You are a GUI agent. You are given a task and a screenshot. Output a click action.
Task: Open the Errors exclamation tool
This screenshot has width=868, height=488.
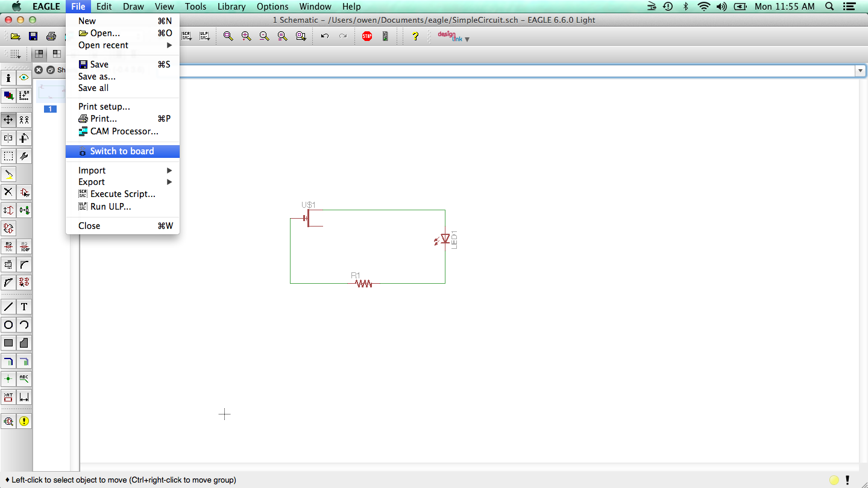(x=24, y=421)
